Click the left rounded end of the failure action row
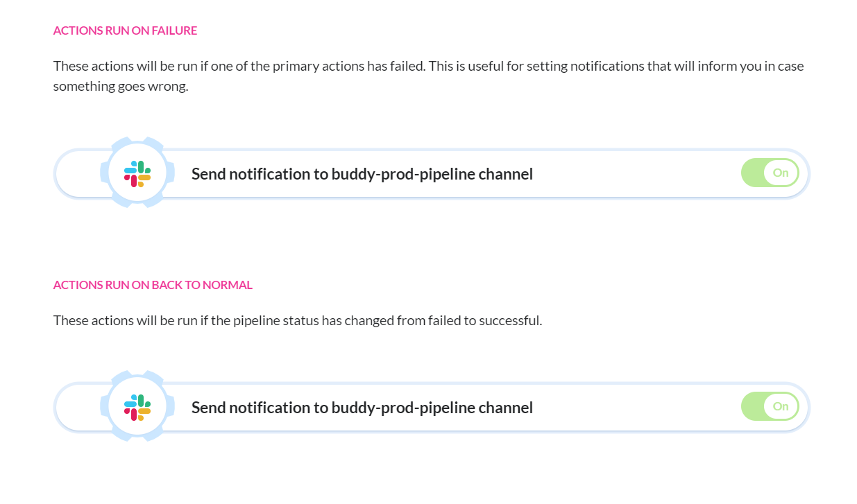The height and width of the screenshot is (504, 857). (76, 173)
